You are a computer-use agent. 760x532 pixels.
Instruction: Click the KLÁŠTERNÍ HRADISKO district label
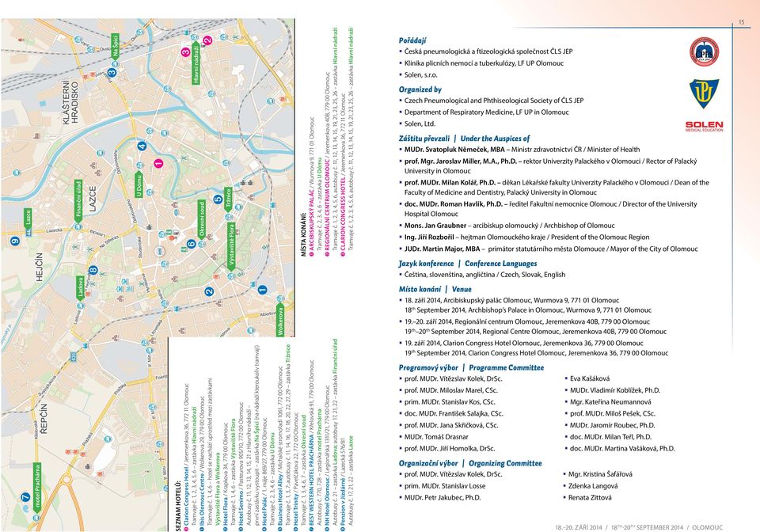pos(70,103)
